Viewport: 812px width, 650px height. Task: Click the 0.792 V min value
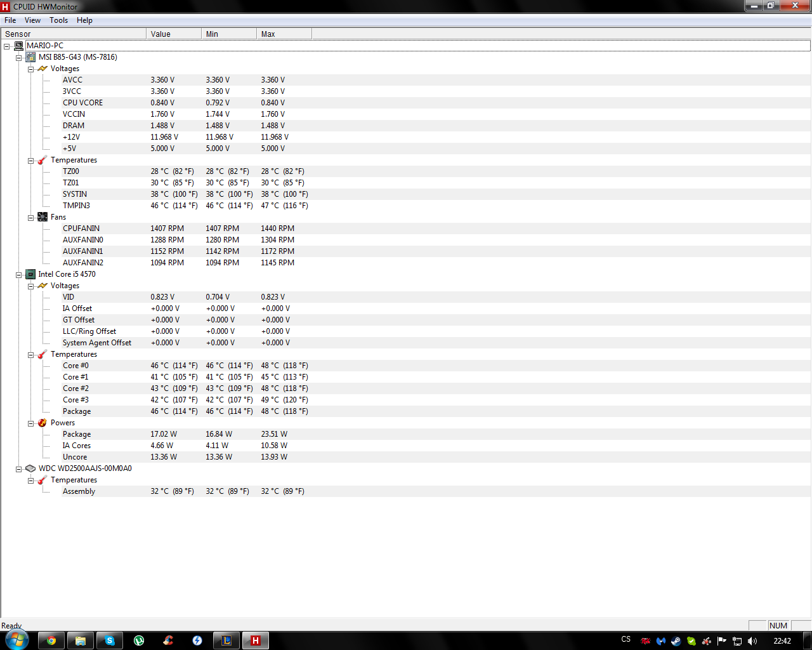(218, 103)
